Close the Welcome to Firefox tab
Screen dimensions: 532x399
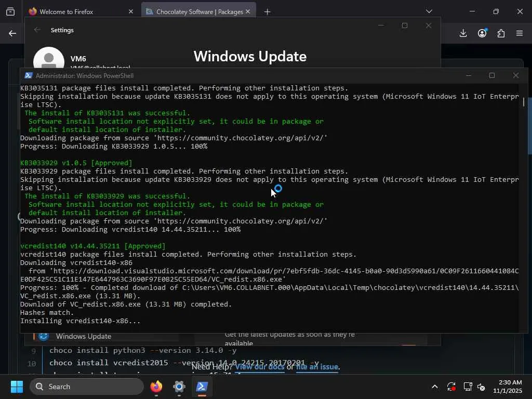point(131,11)
